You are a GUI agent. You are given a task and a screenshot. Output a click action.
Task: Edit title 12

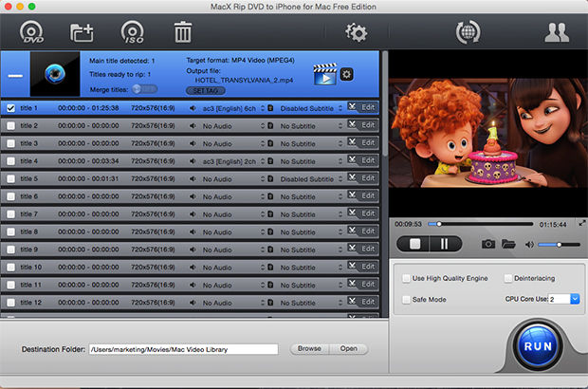point(368,302)
